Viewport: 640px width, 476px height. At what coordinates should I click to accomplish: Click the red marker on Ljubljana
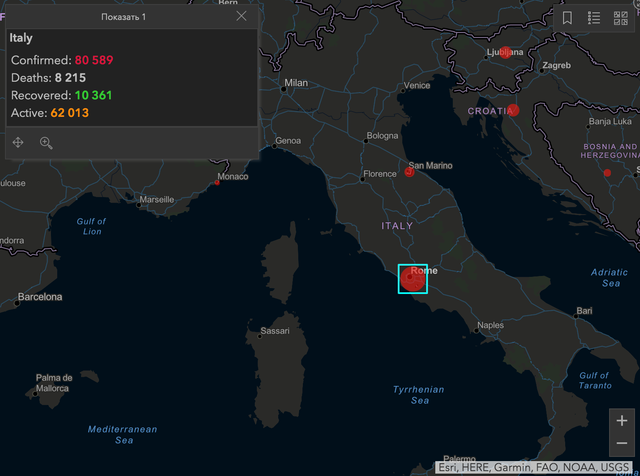[506, 52]
